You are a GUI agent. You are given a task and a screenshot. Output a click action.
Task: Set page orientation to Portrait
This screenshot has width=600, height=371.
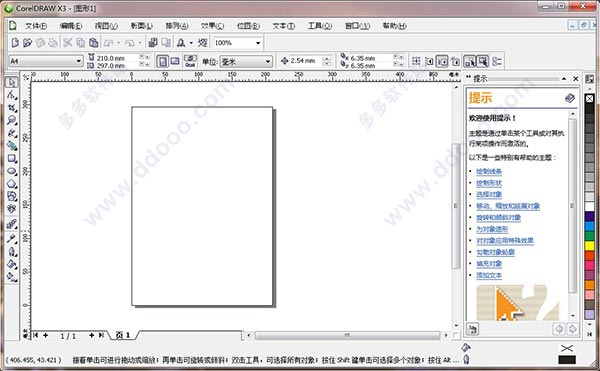(163, 61)
